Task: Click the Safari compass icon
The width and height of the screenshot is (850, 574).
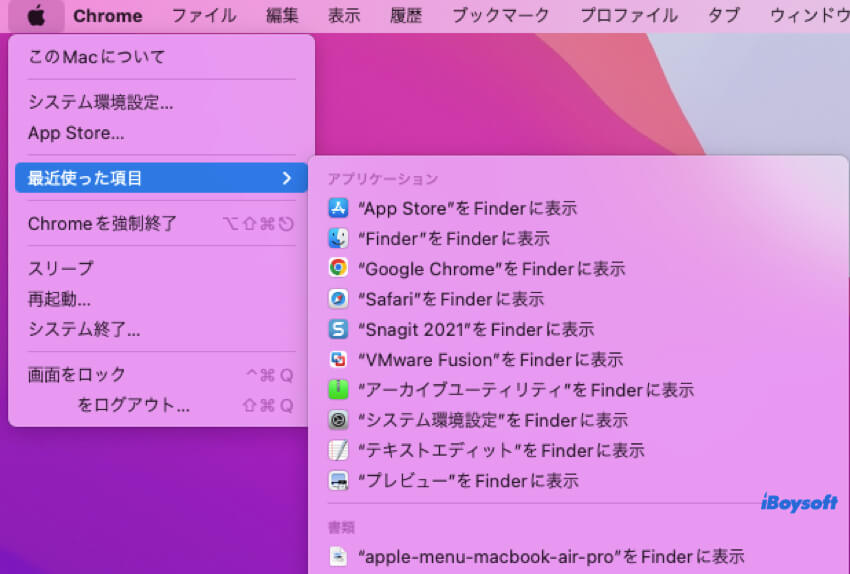Action: click(338, 299)
